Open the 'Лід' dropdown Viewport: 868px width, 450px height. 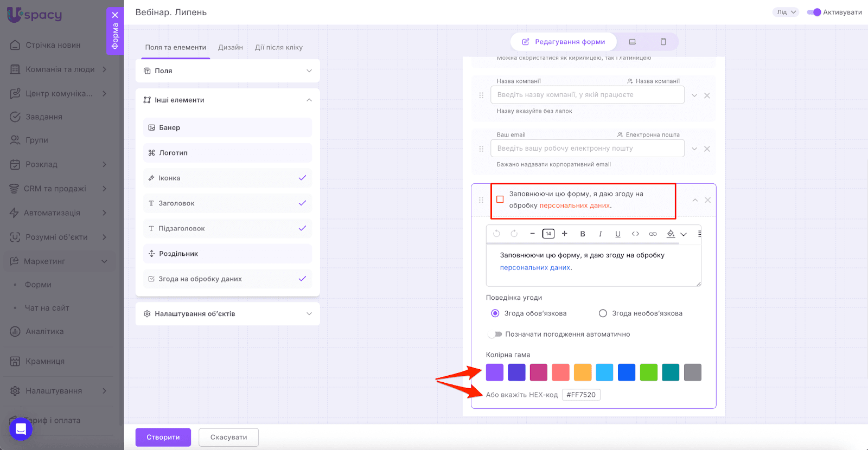[x=786, y=12]
